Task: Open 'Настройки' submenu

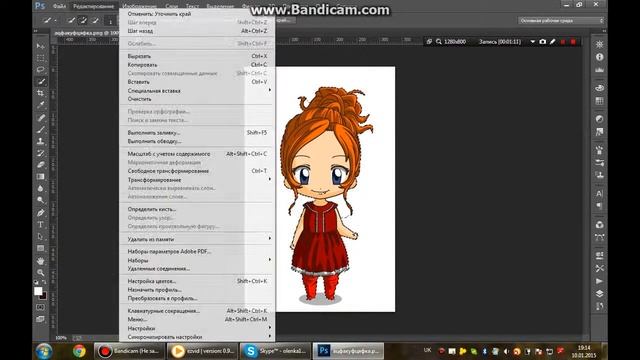Action: (197, 328)
